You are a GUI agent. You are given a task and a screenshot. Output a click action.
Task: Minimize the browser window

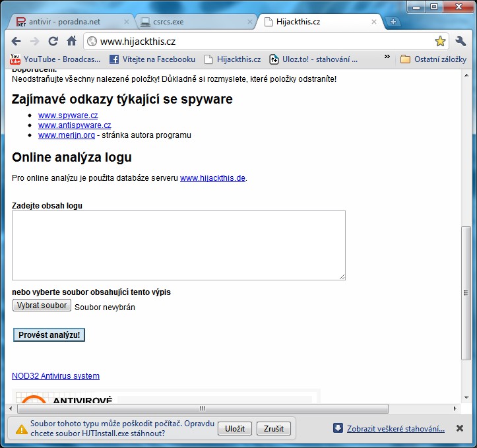click(416, 7)
